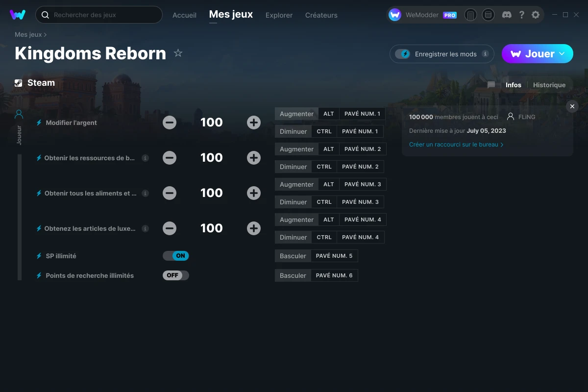Go to the Accueil tab

[184, 15]
